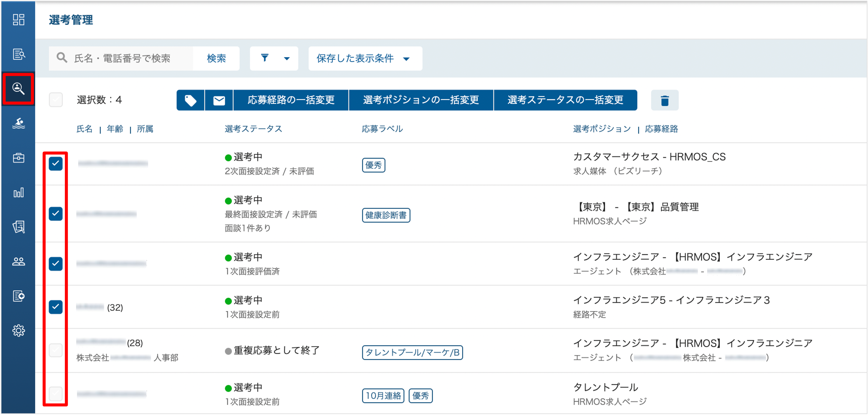Open the job posting search icon in the sidebar

19,54
